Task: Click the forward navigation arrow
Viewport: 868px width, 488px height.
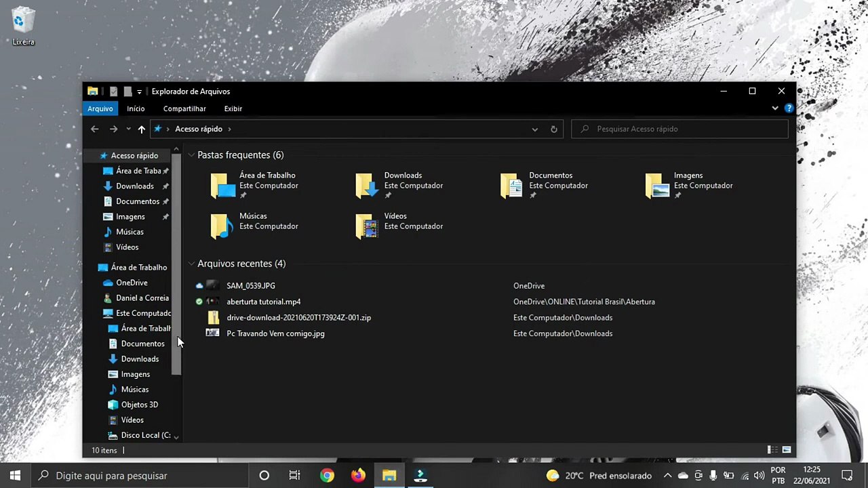Action: pos(113,129)
